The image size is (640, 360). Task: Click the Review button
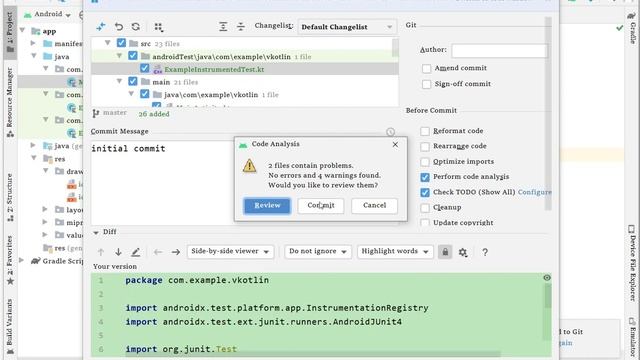[267, 205]
